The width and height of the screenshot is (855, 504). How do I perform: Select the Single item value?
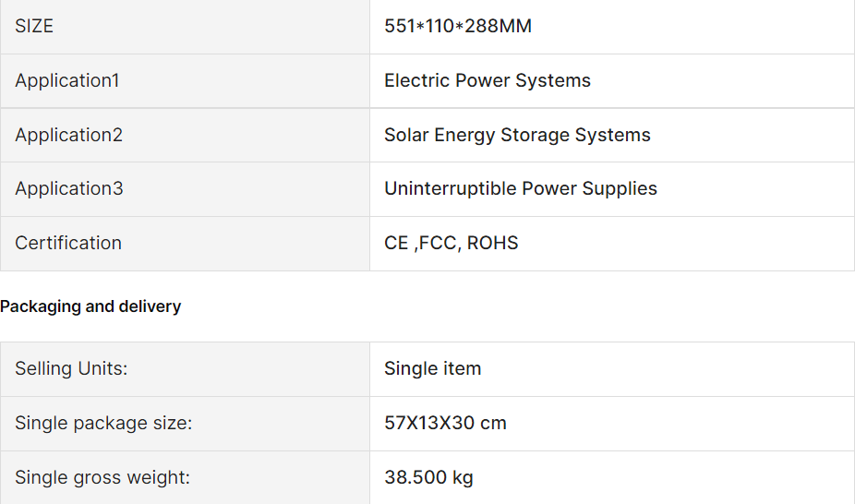tap(432, 368)
